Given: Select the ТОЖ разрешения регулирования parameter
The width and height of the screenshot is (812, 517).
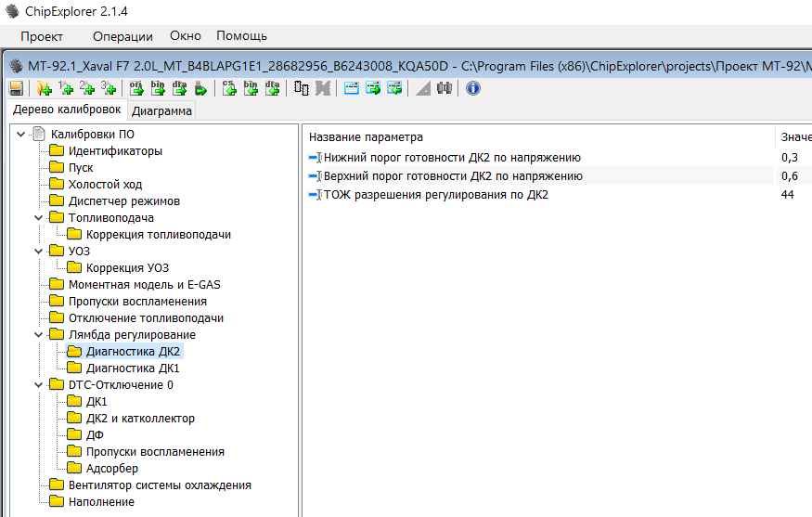Looking at the screenshot, I should pos(435,195).
